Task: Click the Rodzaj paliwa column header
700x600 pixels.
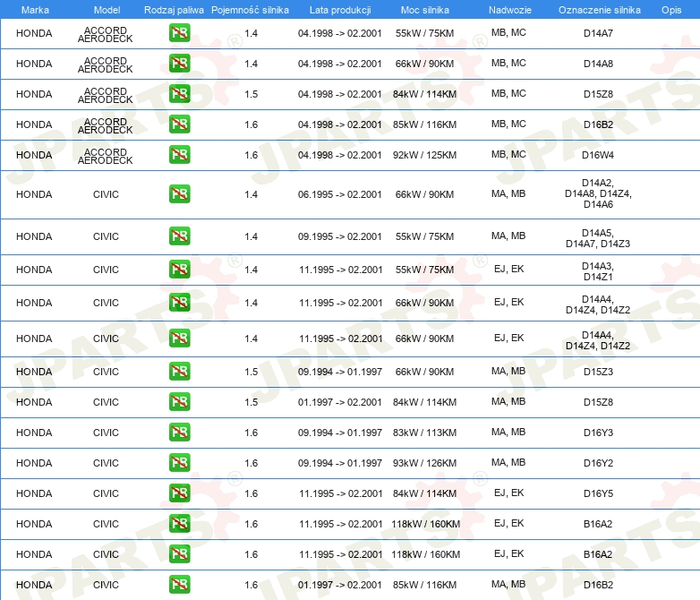Action: pos(174,10)
